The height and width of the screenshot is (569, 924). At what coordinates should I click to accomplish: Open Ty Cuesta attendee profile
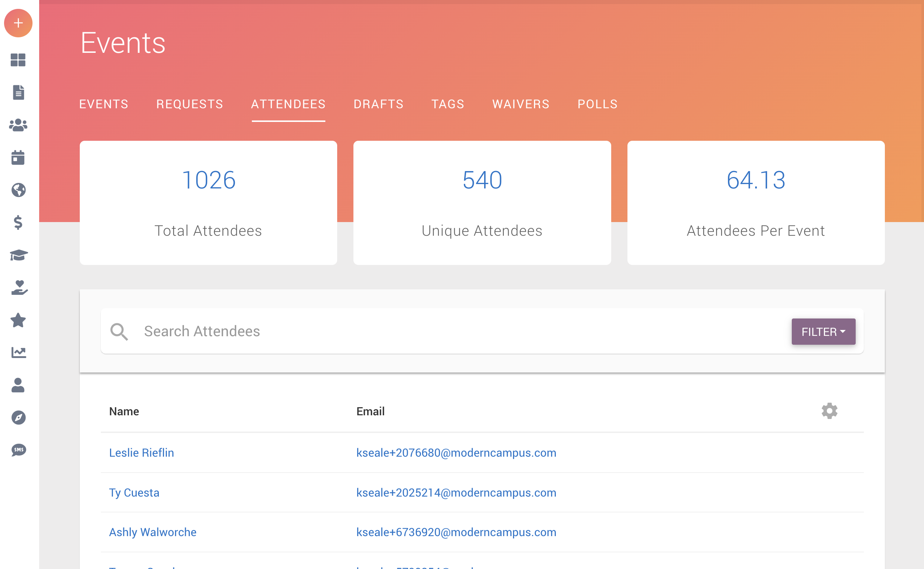134,493
